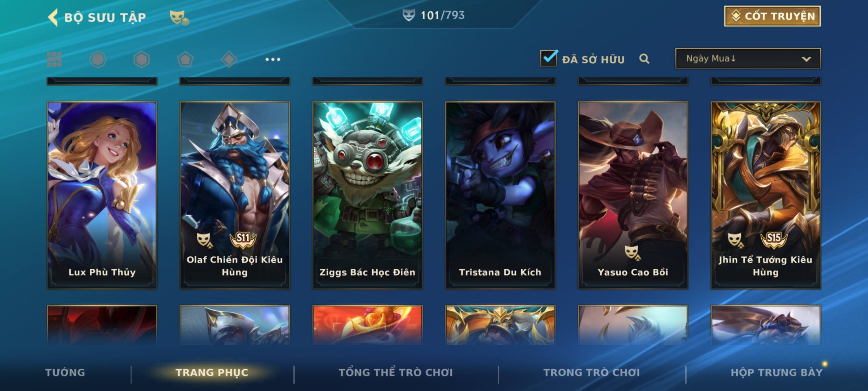This screenshot has height=391, width=868.
Task: Select the Lux Phù Thủy skin card
Action: click(102, 195)
